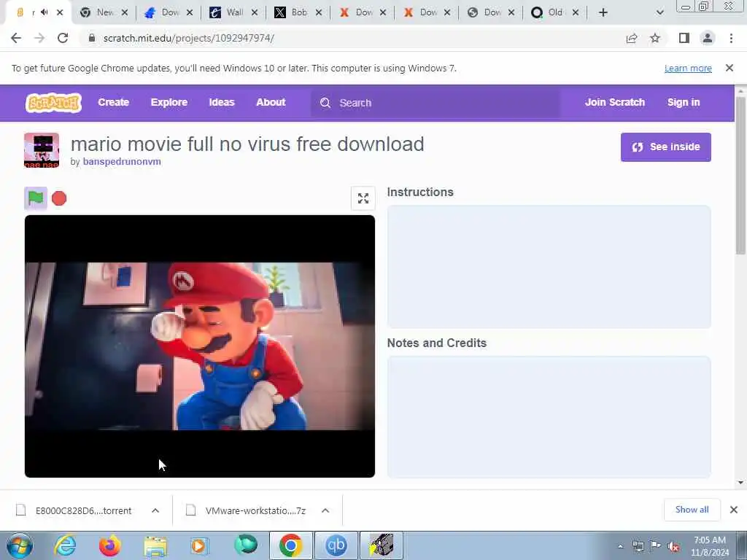
Task: Click the project author avatar thumbnail
Action: [42, 150]
